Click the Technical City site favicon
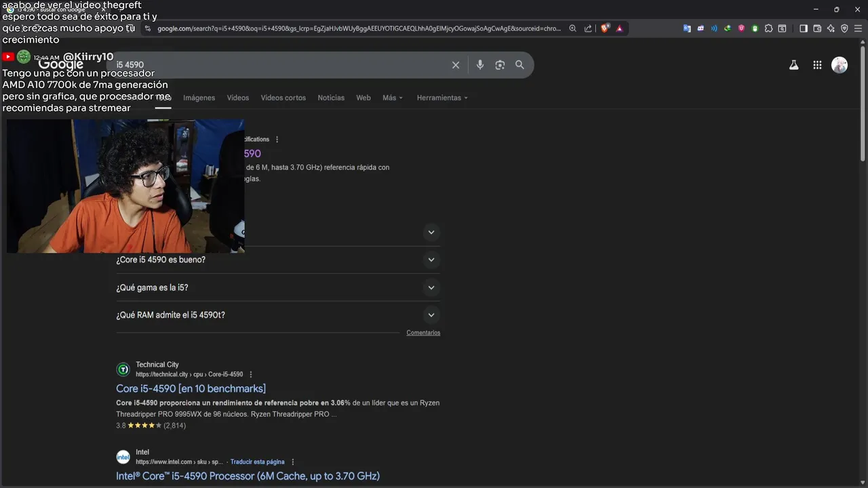Screen dimensions: 868x488 click(x=123, y=369)
